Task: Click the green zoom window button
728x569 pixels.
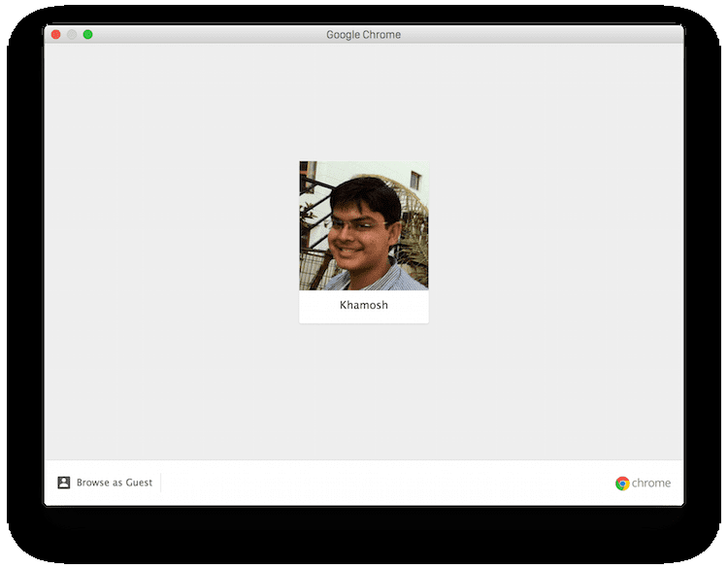Action: pos(87,34)
